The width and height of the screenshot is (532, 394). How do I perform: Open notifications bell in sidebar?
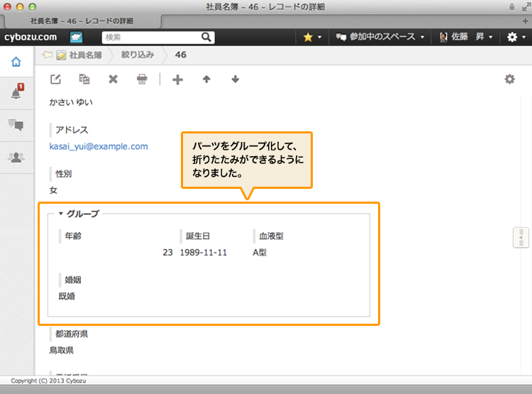tap(16, 94)
